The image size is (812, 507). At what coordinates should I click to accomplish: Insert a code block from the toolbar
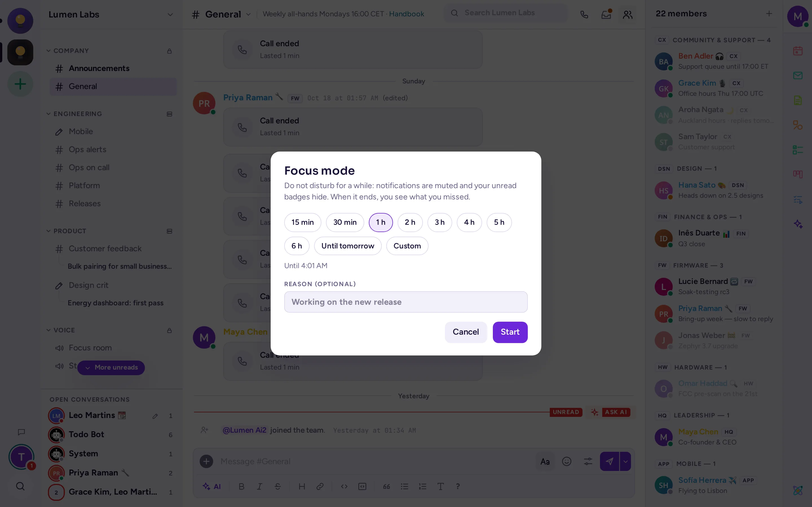[362, 486]
